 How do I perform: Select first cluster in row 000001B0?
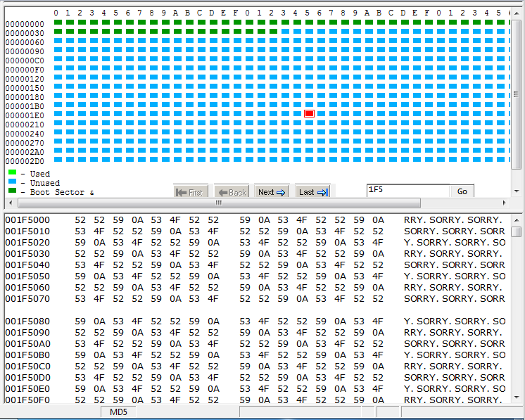coord(58,105)
